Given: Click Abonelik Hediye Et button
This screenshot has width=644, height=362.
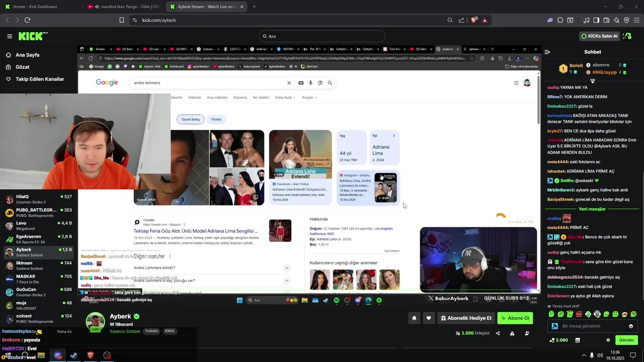Looking at the screenshot, I should click(x=466, y=318).
